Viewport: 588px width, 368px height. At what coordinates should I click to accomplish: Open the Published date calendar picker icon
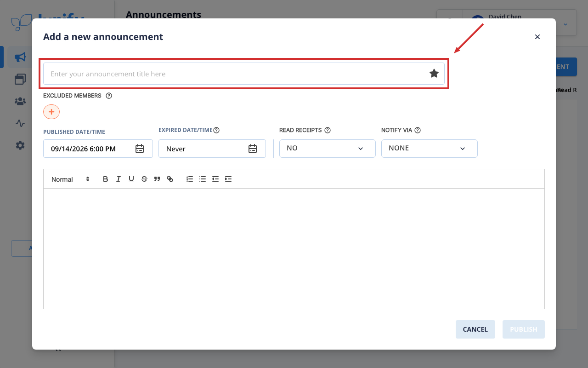140,149
